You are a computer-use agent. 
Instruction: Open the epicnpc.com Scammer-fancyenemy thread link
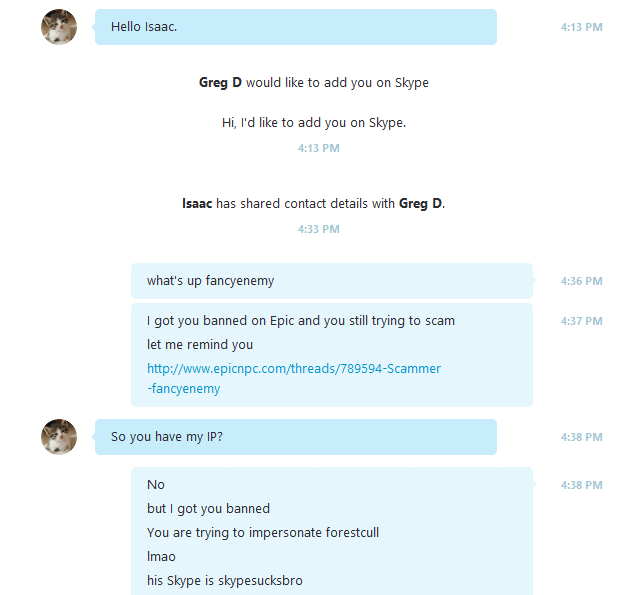click(x=294, y=378)
